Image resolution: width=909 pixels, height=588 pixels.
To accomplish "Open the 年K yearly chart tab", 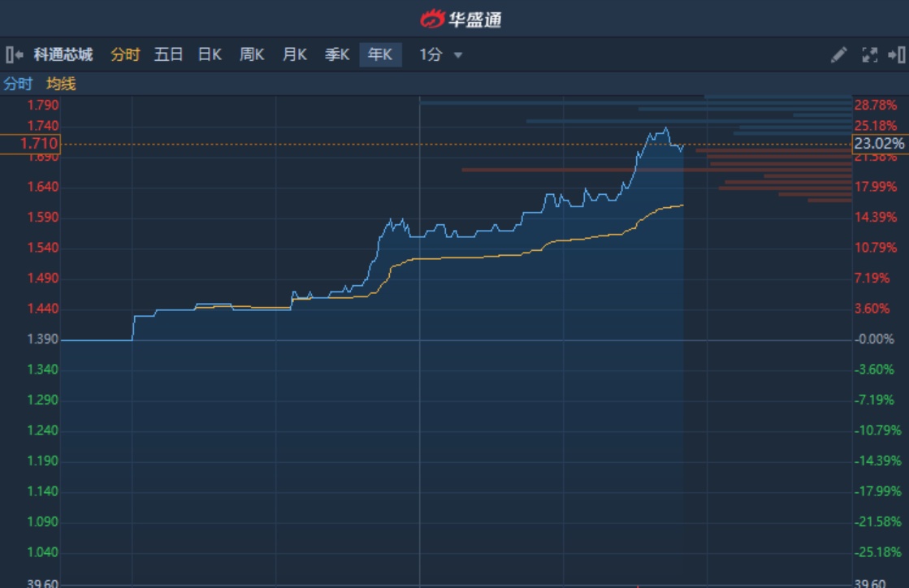I will [379, 54].
